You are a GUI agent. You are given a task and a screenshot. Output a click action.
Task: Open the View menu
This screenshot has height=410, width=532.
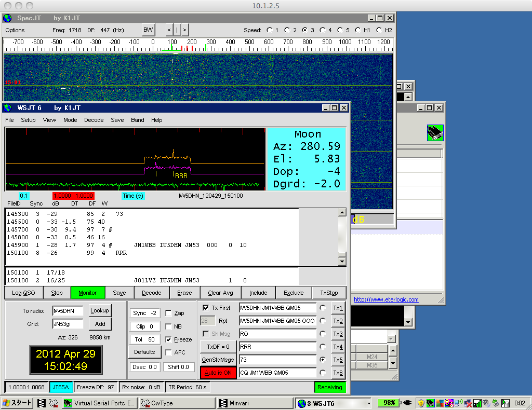[x=49, y=120]
